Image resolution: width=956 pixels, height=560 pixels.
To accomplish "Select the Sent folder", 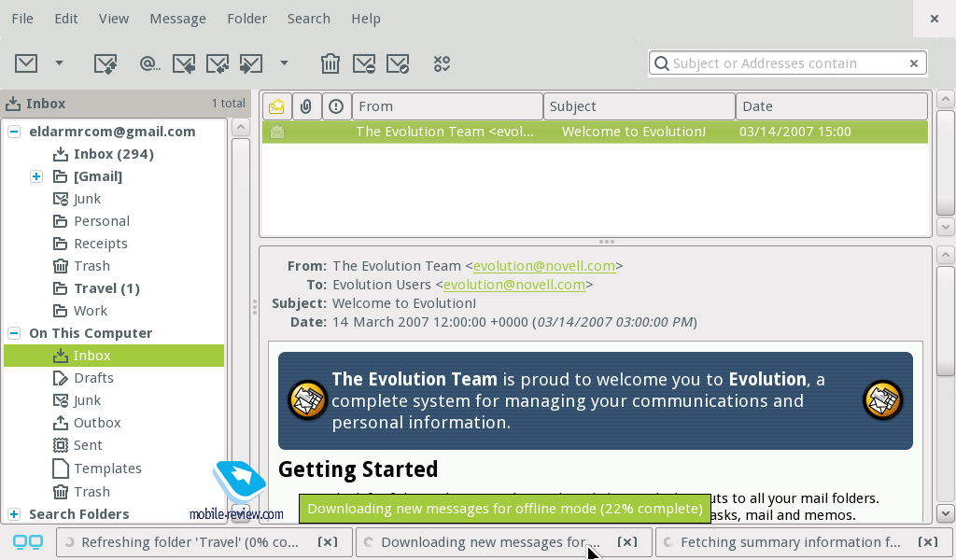I will tap(77, 445).
